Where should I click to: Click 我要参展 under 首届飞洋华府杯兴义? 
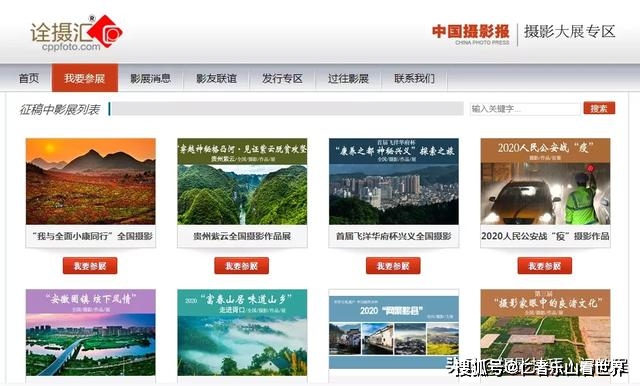393,266
